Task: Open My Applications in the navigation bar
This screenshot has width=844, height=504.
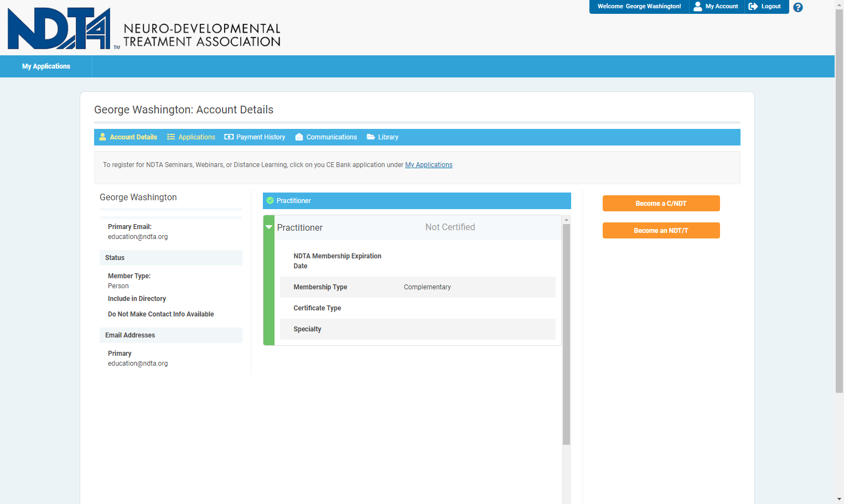Action: click(x=46, y=66)
